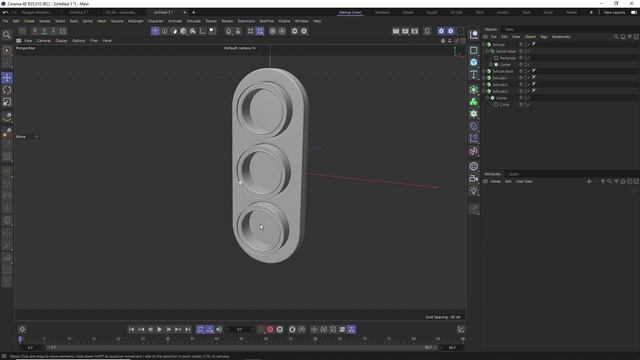Click Render to Picture Viewer icon
Viewport: 640px width, 360px height.
coord(405,31)
